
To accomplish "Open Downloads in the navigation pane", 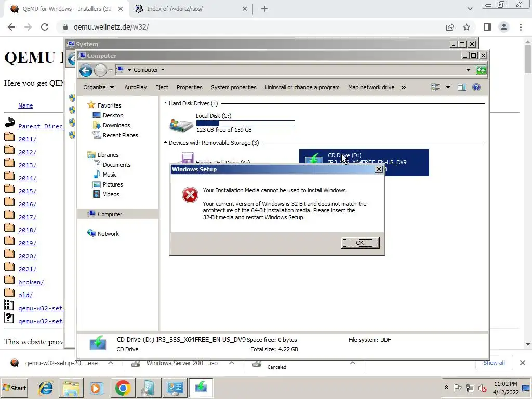I will (x=116, y=125).
